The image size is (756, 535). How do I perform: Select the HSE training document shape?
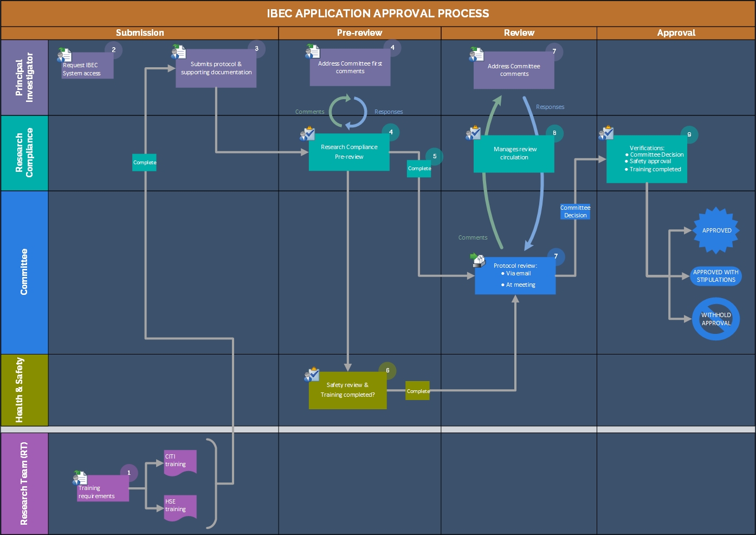[180, 507]
